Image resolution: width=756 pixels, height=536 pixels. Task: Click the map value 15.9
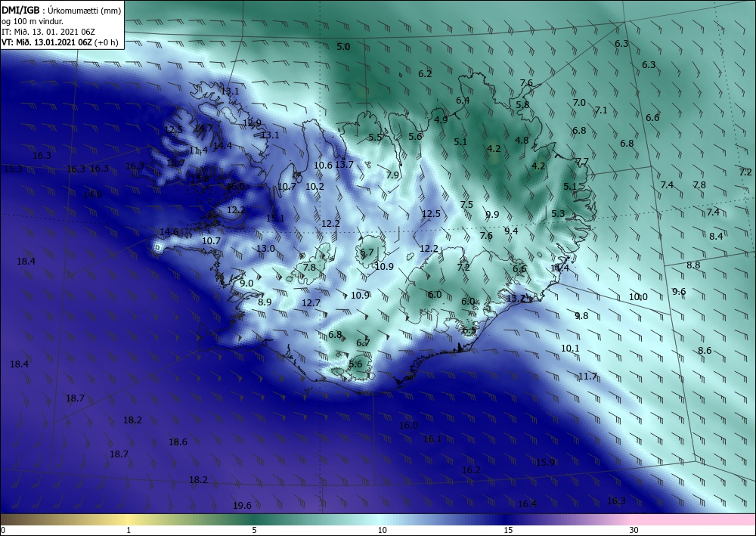pyautogui.click(x=545, y=462)
